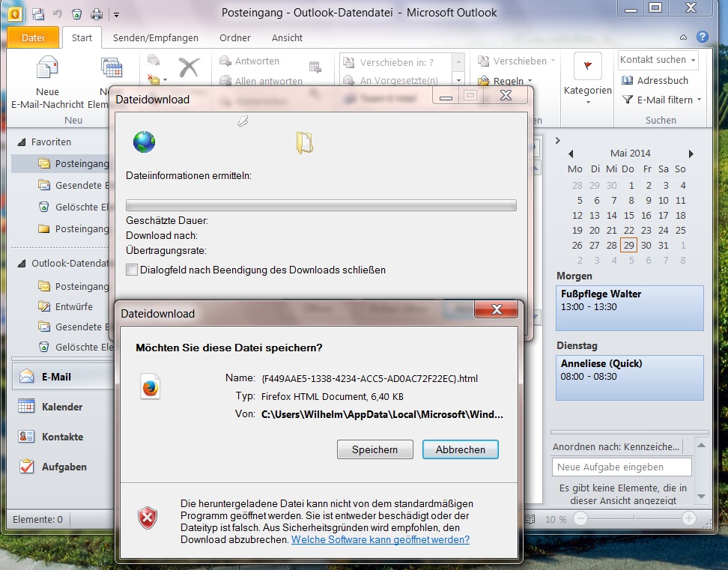Viewport: 728px width, 570px height.
Task: Collapse the Favoriten tree group
Action: point(22,142)
